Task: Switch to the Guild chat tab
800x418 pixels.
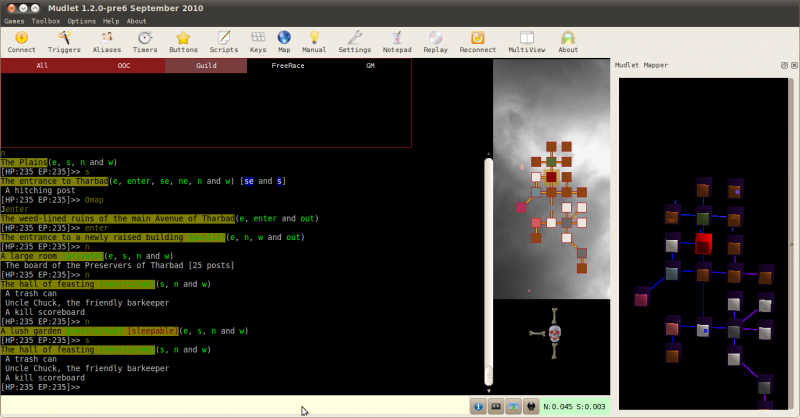Action: 206,65
